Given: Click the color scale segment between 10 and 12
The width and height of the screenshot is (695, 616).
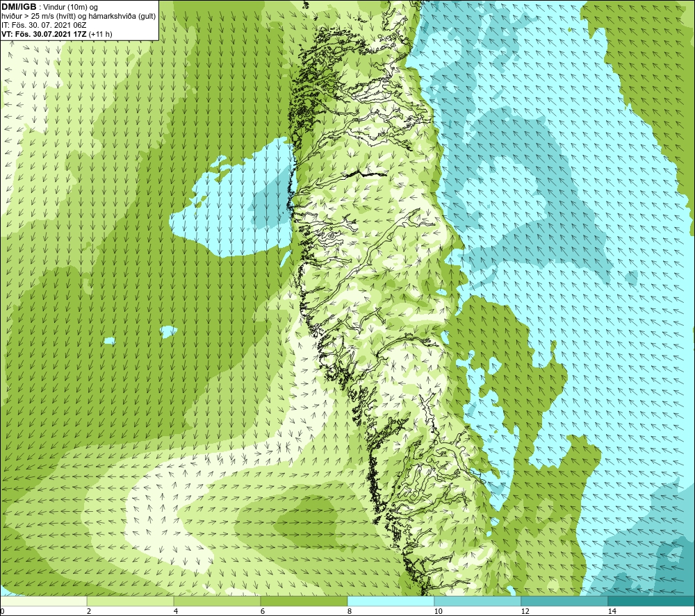Looking at the screenshot, I should (478, 601).
